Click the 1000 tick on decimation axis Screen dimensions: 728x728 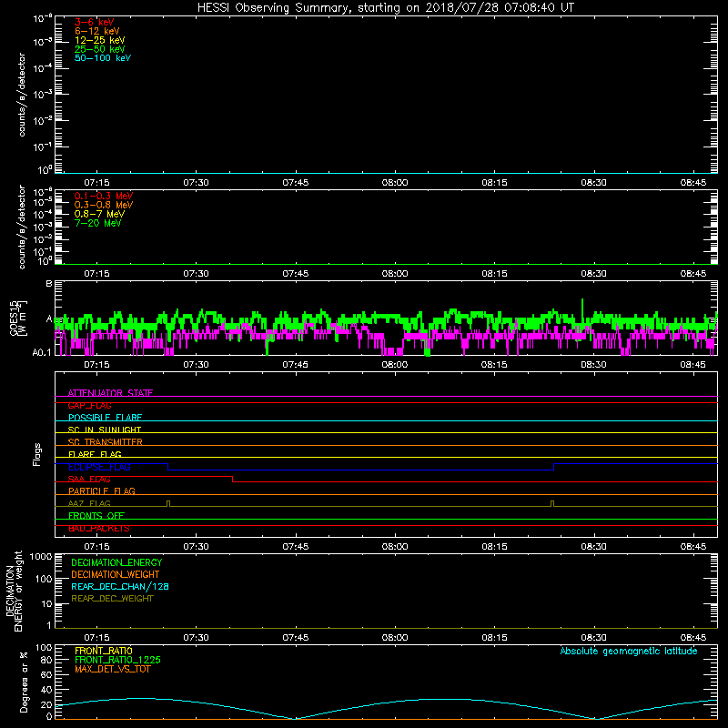point(41,556)
